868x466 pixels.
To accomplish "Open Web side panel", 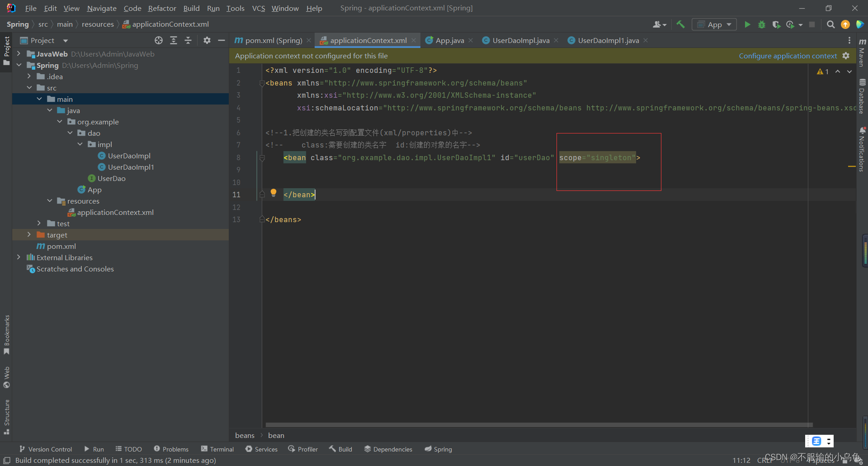I will click(6, 377).
